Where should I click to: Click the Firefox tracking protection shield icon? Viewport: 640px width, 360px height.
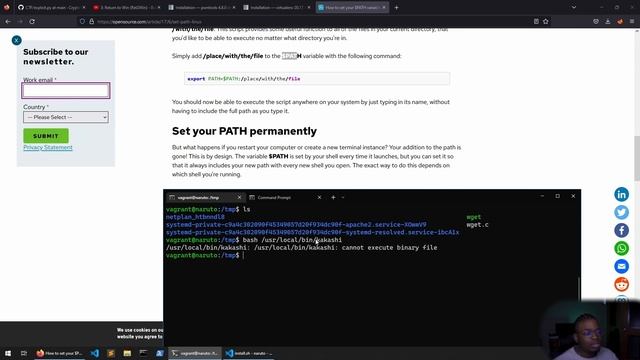point(82,21)
